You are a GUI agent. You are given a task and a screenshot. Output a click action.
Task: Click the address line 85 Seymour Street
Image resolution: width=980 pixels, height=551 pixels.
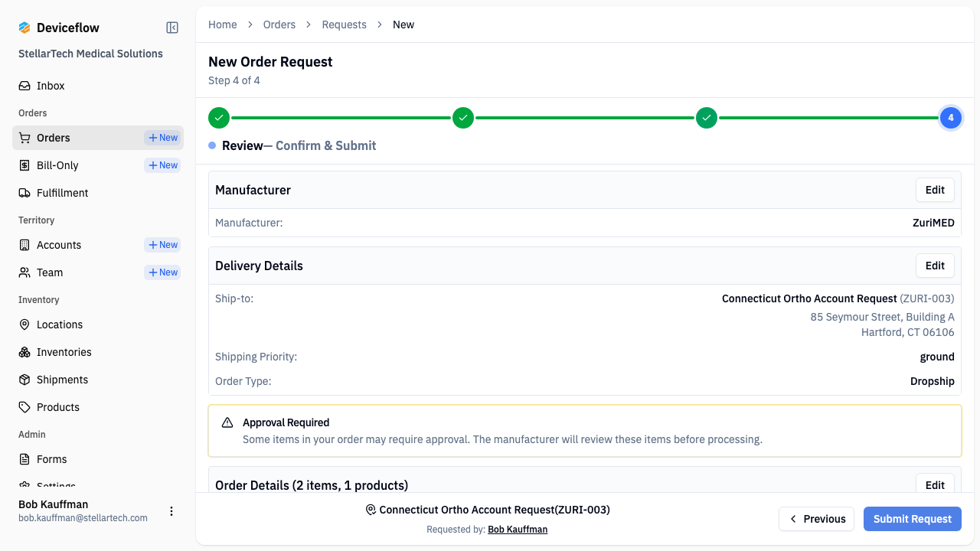pyautogui.click(x=883, y=317)
